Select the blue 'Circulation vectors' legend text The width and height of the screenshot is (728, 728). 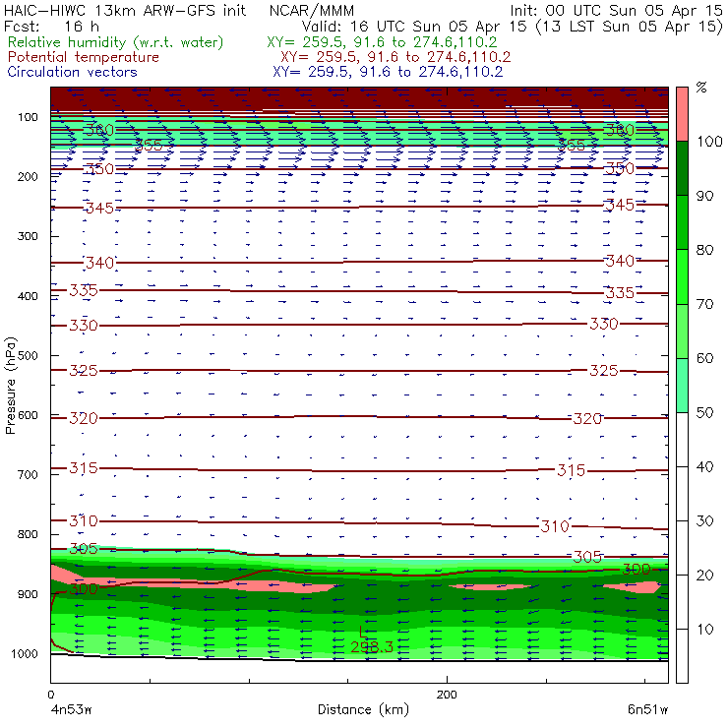click(73, 72)
